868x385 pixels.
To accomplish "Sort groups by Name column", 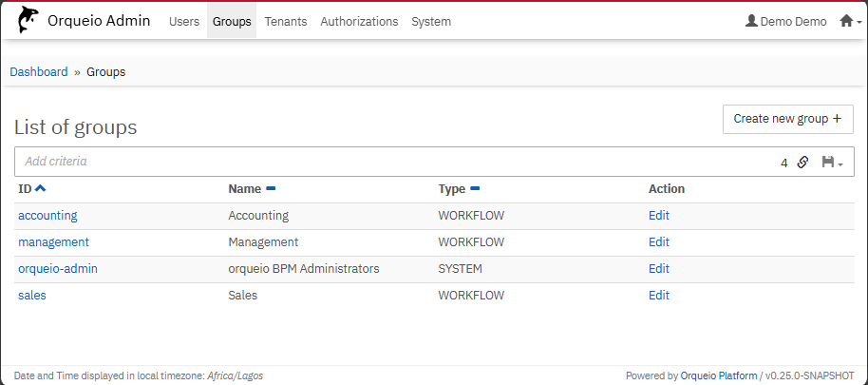I will [x=271, y=189].
